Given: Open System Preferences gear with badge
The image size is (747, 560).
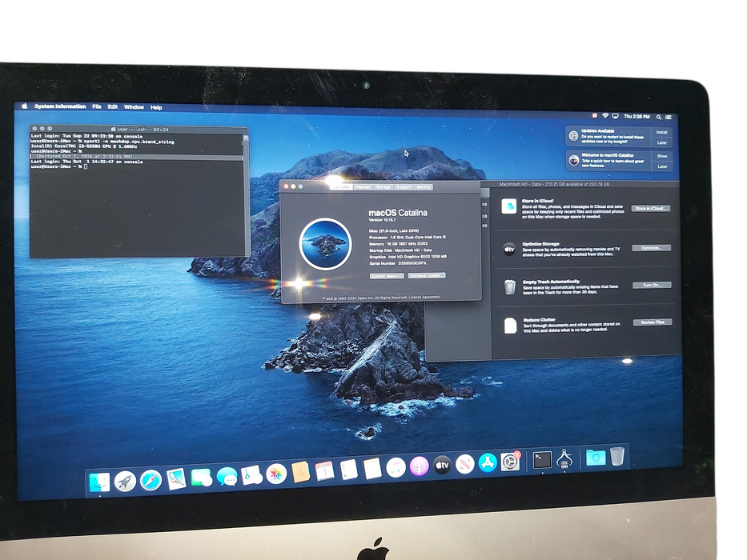Looking at the screenshot, I should [510, 462].
